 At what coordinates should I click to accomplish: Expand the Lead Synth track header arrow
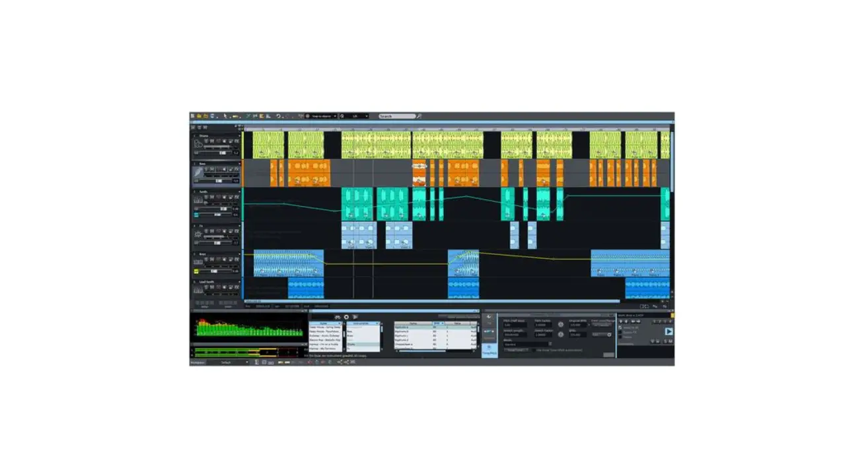[239, 282]
